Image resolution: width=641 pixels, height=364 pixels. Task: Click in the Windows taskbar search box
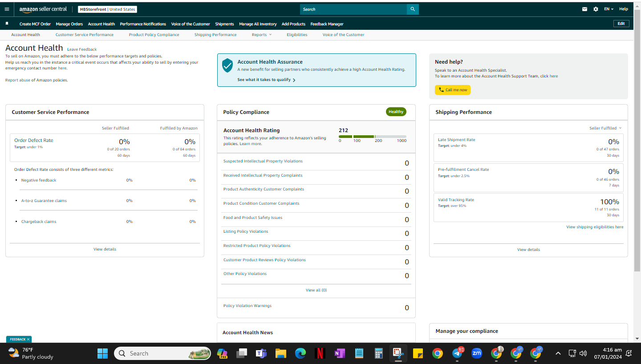click(x=162, y=353)
